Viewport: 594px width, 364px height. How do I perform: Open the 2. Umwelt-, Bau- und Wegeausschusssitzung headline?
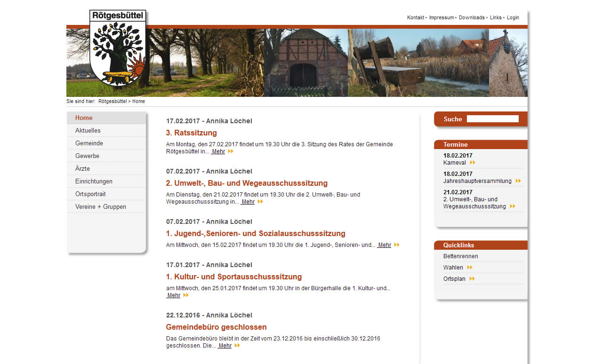click(x=247, y=183)
